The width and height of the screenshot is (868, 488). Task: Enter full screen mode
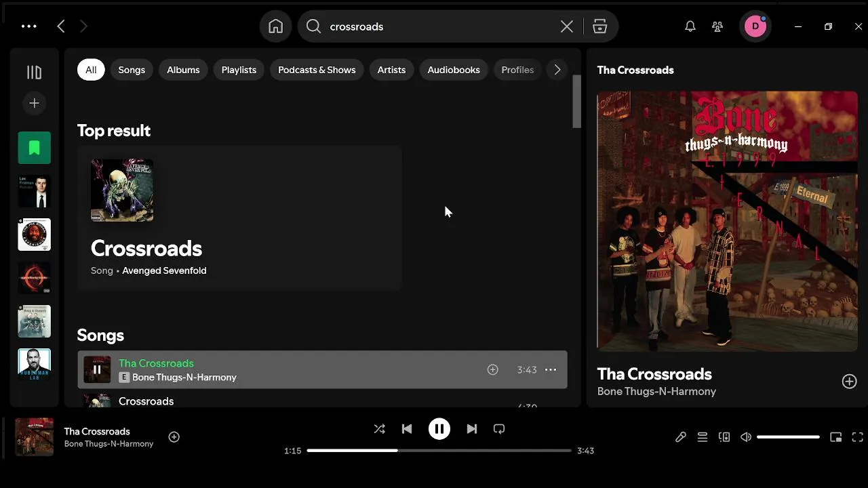coord(857,437)
